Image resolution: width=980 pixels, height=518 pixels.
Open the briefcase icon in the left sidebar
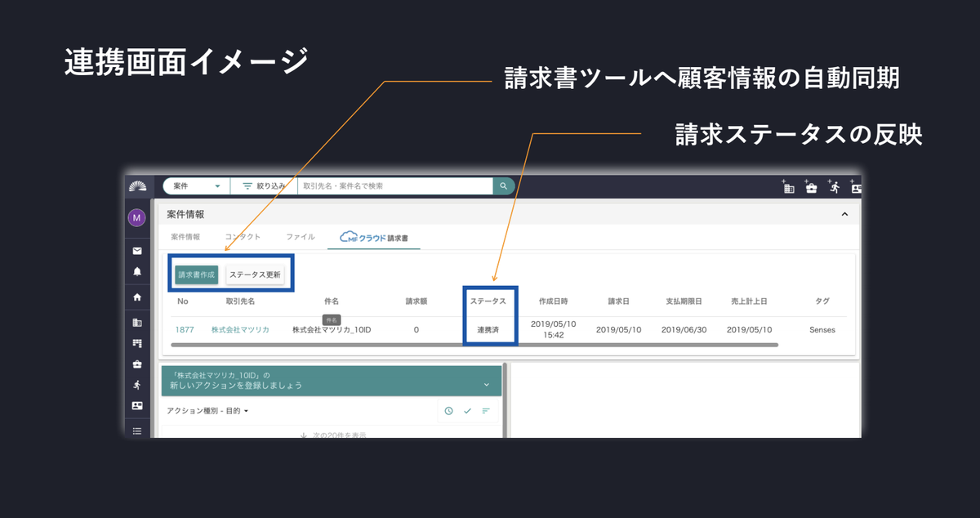pos(136,364)
